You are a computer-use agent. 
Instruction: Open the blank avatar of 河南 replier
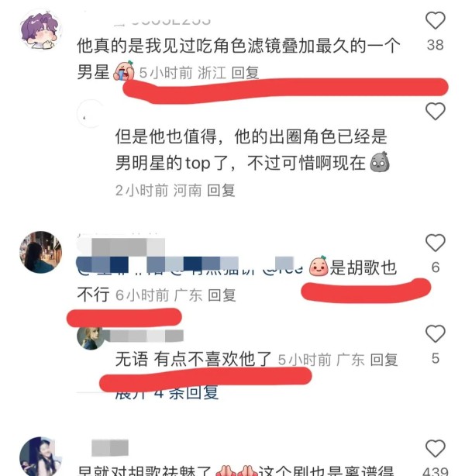click(x=91, y=114)
